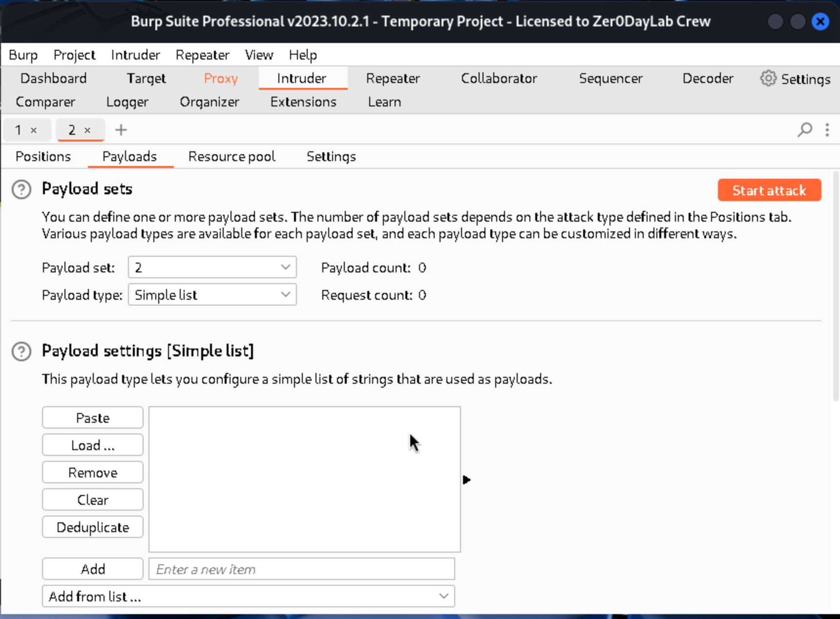Open the Burp menu

[23, 55]
